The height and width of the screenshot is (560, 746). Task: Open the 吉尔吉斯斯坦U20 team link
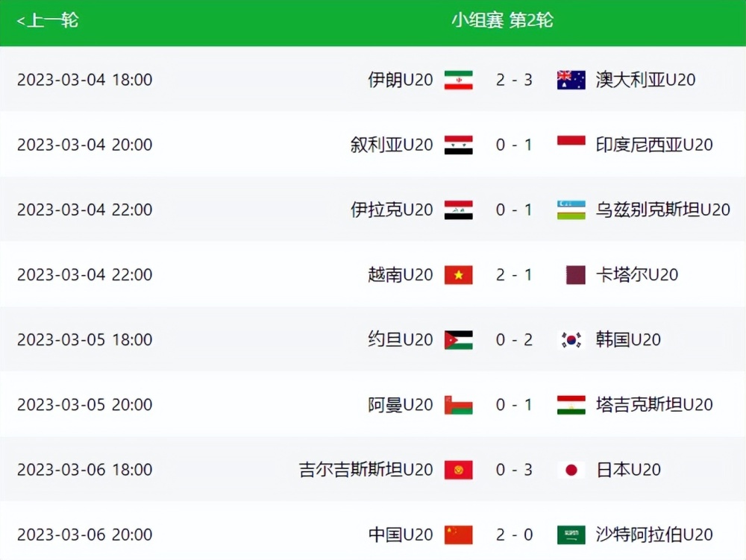tap(366, 470)
